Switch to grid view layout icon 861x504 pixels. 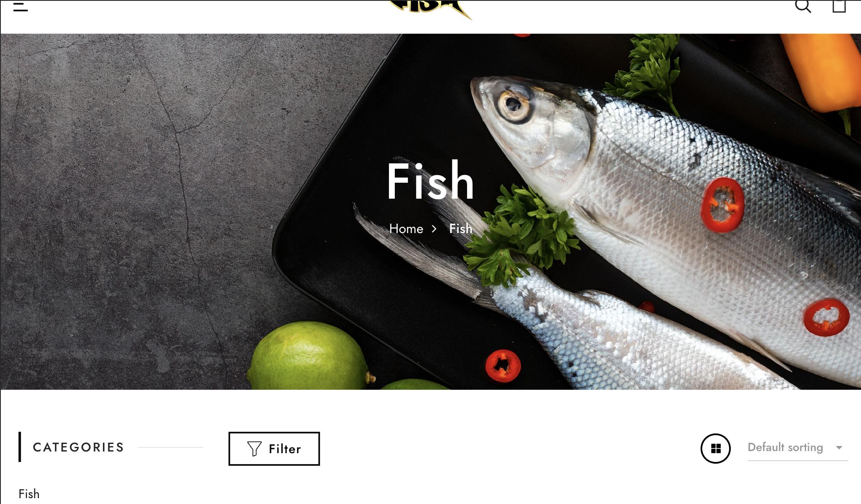point(716,449)
